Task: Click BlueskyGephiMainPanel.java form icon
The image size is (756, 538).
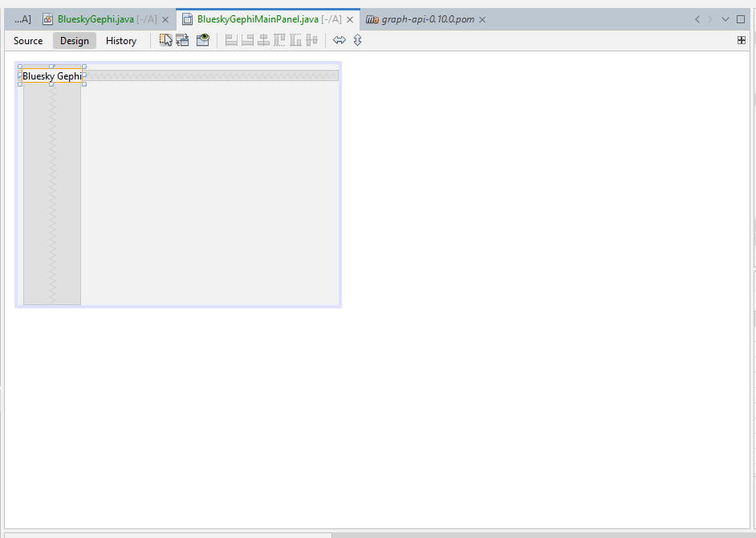Action: pos(188,19)
